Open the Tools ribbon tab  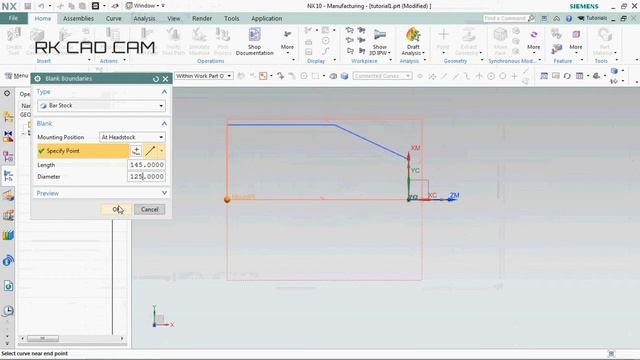pyautogui.click(x=231, y=18)
